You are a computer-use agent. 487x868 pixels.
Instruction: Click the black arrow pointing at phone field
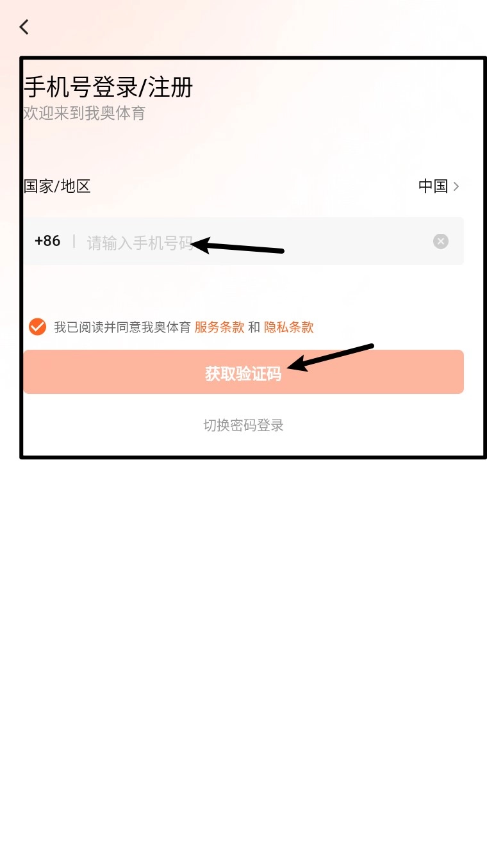(238, 247)
